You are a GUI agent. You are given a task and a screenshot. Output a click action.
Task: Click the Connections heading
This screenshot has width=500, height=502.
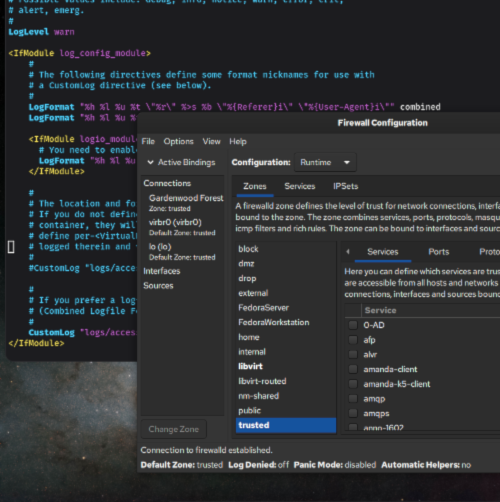[x=167, y=183]
